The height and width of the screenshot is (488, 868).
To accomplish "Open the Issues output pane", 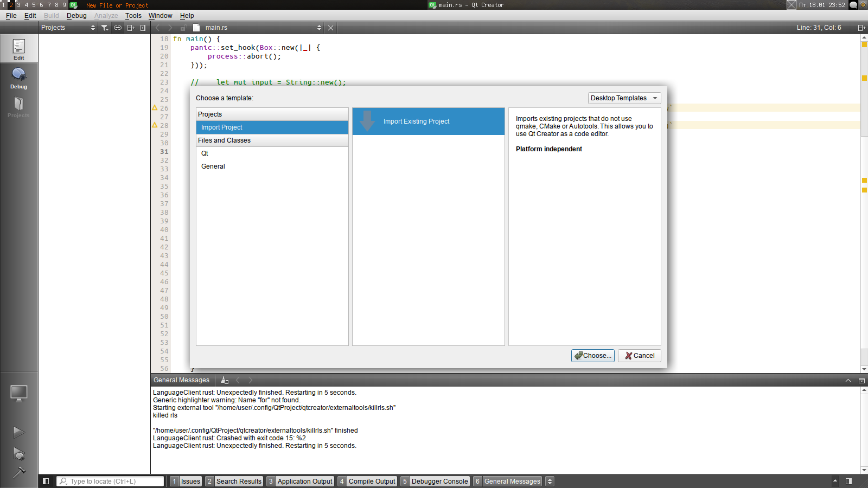I will pos(186,481).
